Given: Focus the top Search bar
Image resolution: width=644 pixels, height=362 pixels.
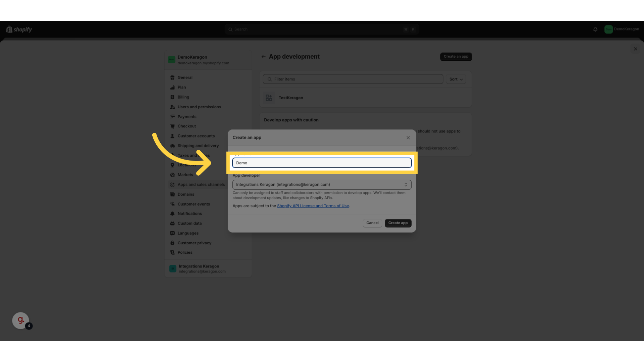Looking at the screenshot, I should [322, 29].
